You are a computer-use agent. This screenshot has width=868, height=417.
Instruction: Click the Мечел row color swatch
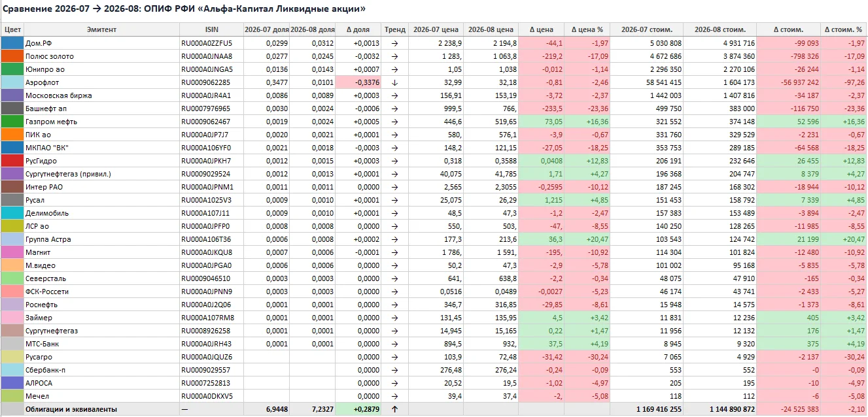coord(12,396)
